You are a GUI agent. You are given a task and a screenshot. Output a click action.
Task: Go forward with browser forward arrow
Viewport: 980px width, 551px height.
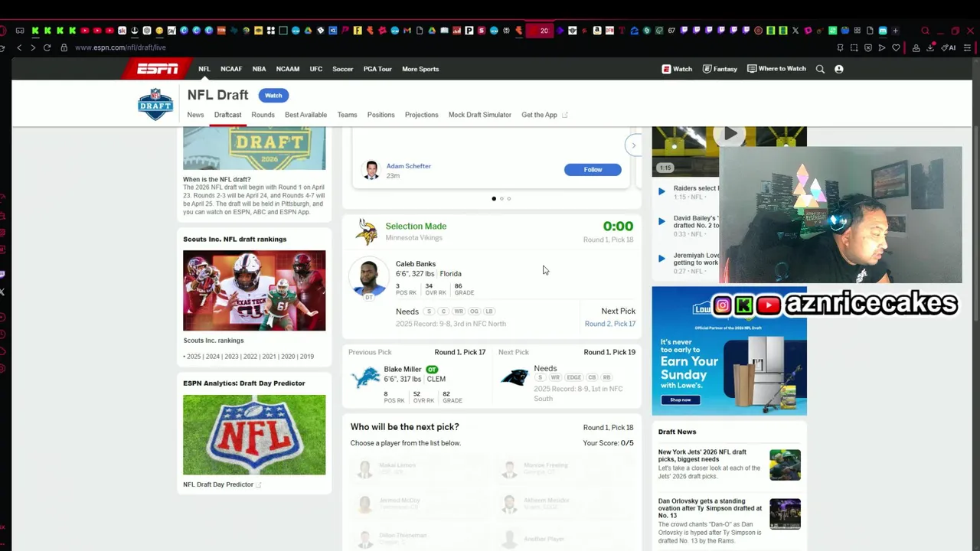pyautogui.click(x=33, y=47)
